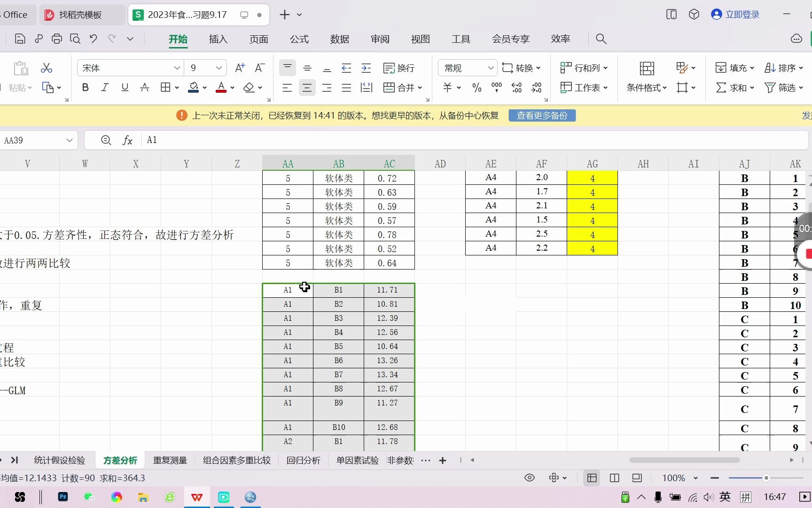Screen dimensions: 812x508
Task: Click the Print icon in quick access bar
Action: click(57, 39)
